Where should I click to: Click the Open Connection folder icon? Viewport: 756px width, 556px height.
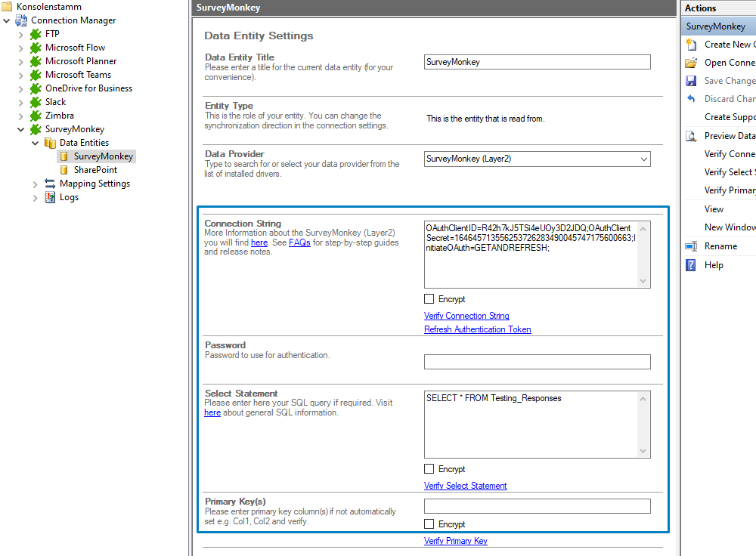(x=691, y=63)
